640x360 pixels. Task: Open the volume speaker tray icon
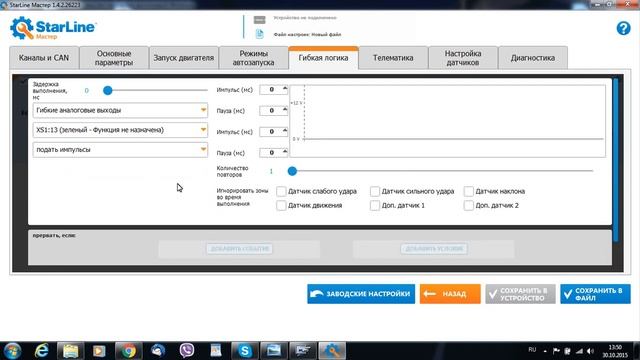[590, 351]
